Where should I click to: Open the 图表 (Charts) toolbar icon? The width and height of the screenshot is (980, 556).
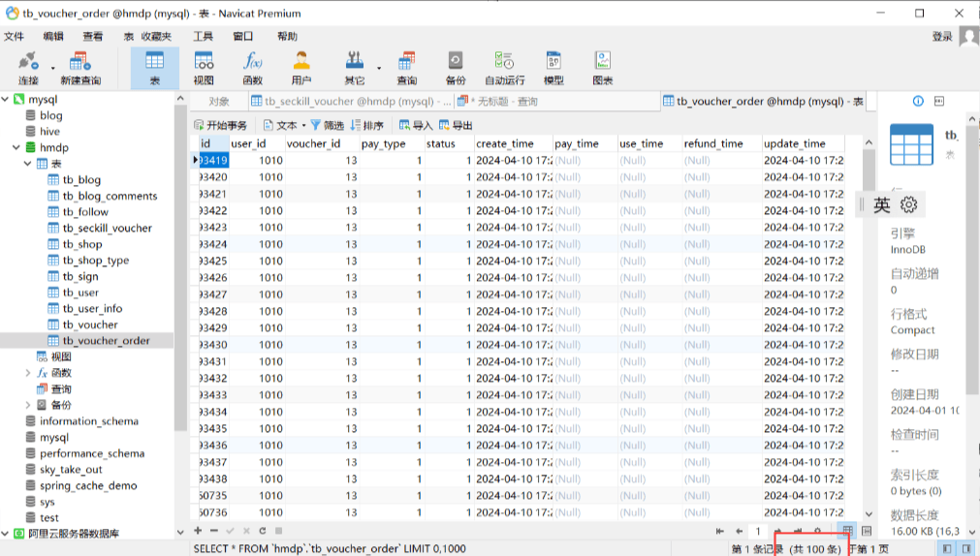pyautogui.click(x=603, y=66)
